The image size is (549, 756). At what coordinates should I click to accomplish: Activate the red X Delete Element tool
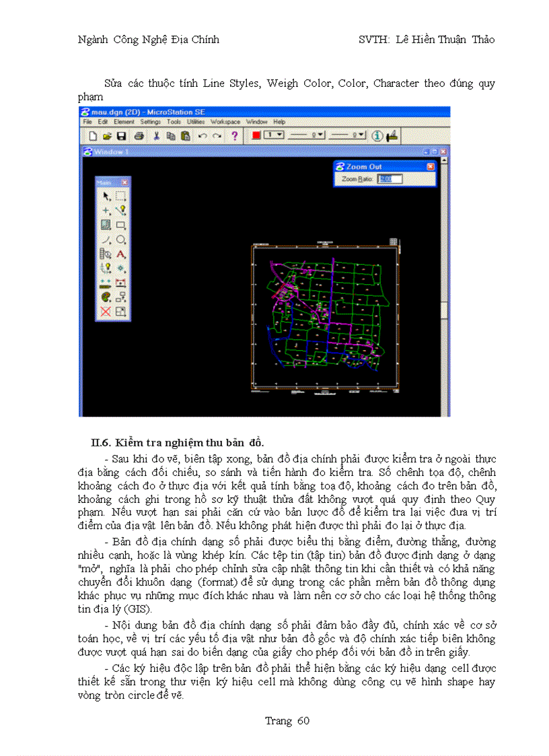click(106, 311)
